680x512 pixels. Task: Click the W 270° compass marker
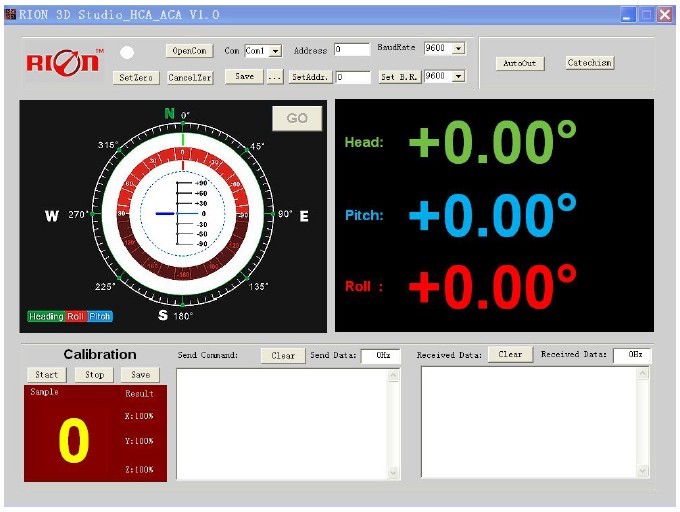tap(66, 215)
